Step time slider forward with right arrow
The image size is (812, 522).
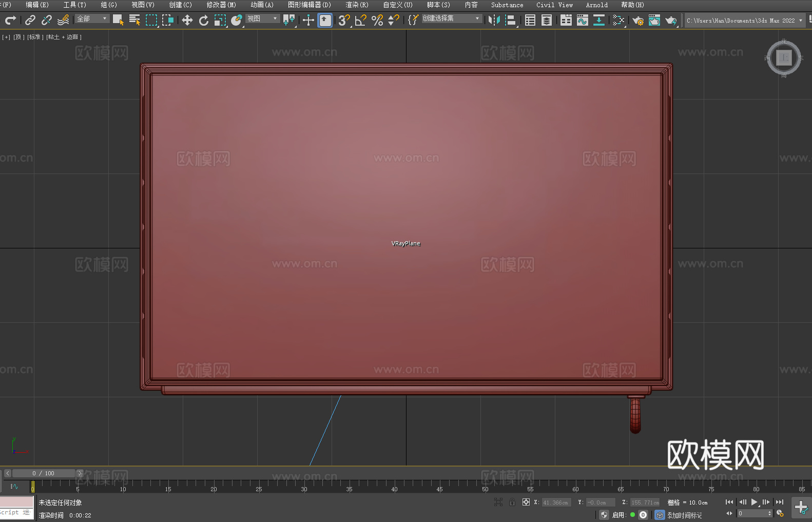pyautogui.click(x=80, y=473)
